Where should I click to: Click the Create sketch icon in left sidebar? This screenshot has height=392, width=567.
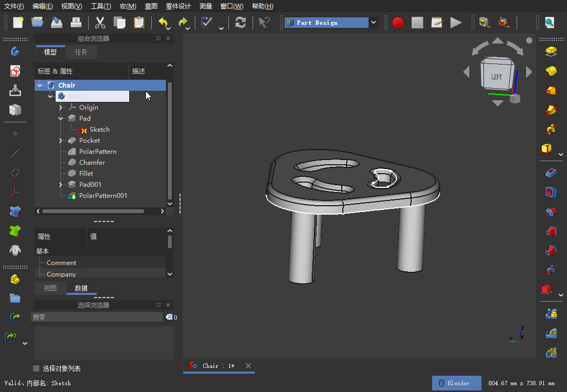click(15, 71)
